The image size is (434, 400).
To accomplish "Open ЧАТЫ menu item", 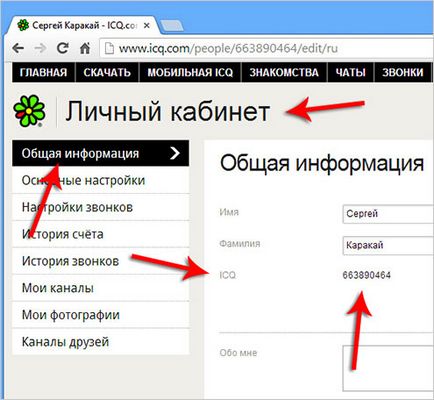I will click(351, 72).
